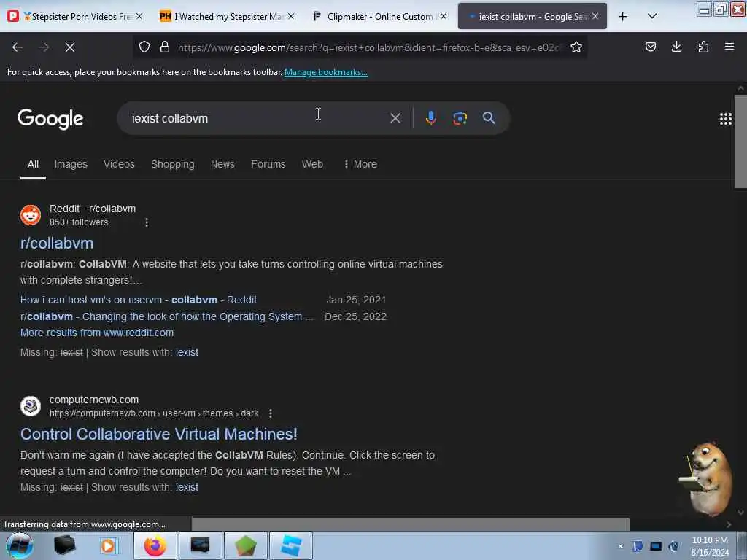This screenshot has width=747, height=560.
Task: Bookmark this page with the star icon
Action: coord(576,47)
